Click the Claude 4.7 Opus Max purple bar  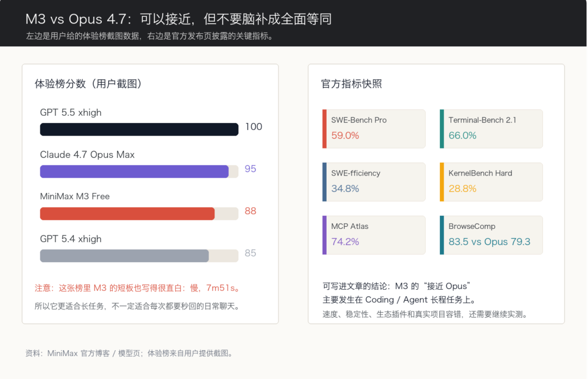[134, 171]
